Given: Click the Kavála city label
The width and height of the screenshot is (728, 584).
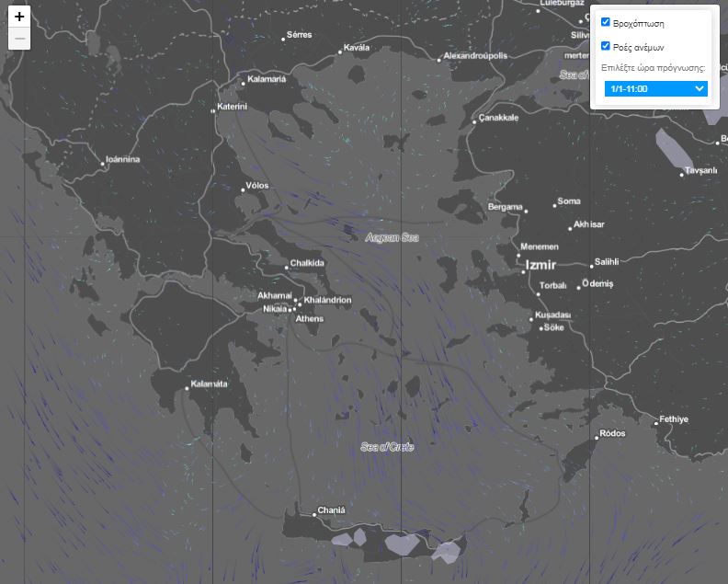Looking at the screenshot, I should click(357, 48).
